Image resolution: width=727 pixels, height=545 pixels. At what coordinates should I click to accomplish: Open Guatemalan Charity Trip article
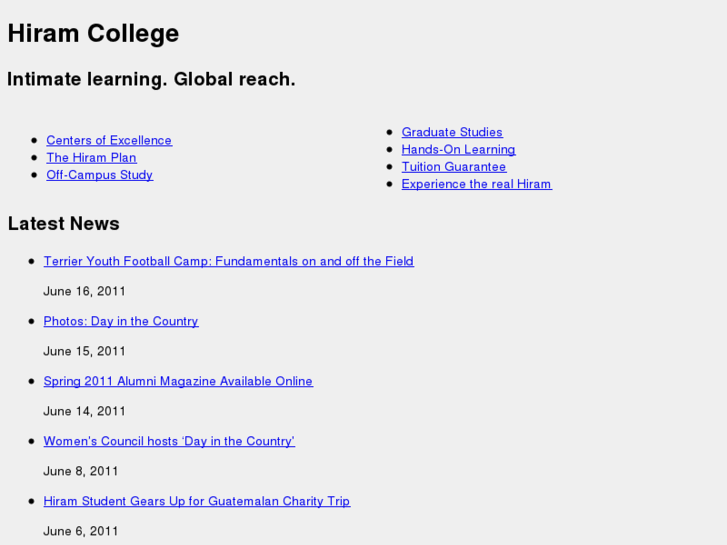[x=197, y=501]
